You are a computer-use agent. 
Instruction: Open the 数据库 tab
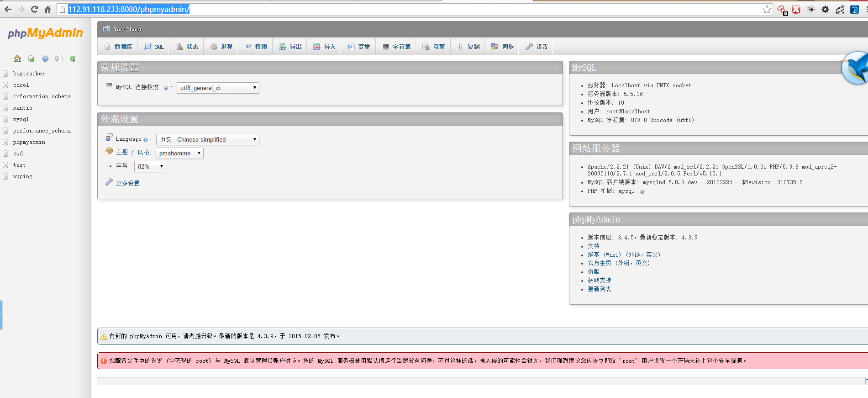click(x=118, y=47)
